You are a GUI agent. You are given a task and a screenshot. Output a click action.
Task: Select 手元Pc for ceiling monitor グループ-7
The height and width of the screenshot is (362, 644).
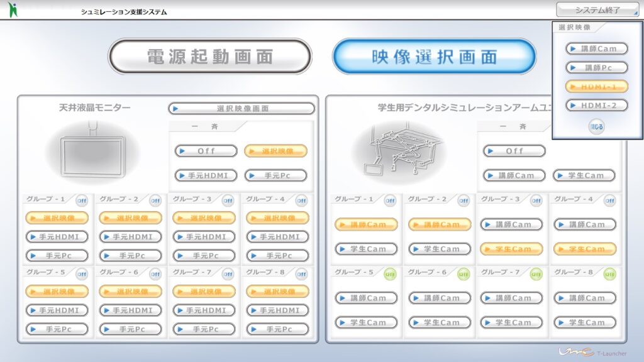tap(204, 329)
